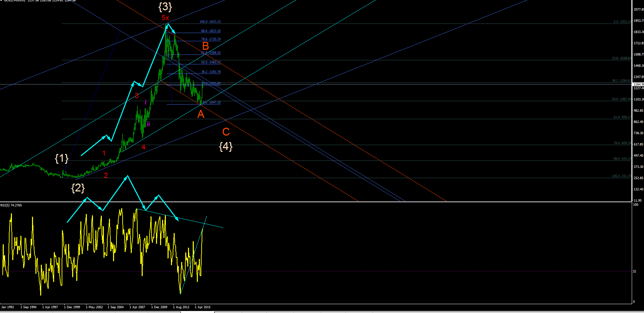Select the 1712.85 price axis label
644x313 pixels.
(x=639, y=43)
